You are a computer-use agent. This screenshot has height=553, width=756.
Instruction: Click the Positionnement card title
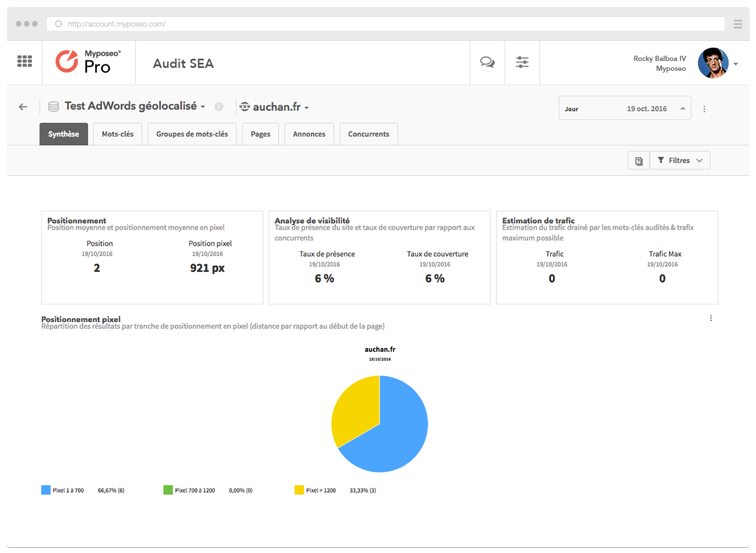77,221
